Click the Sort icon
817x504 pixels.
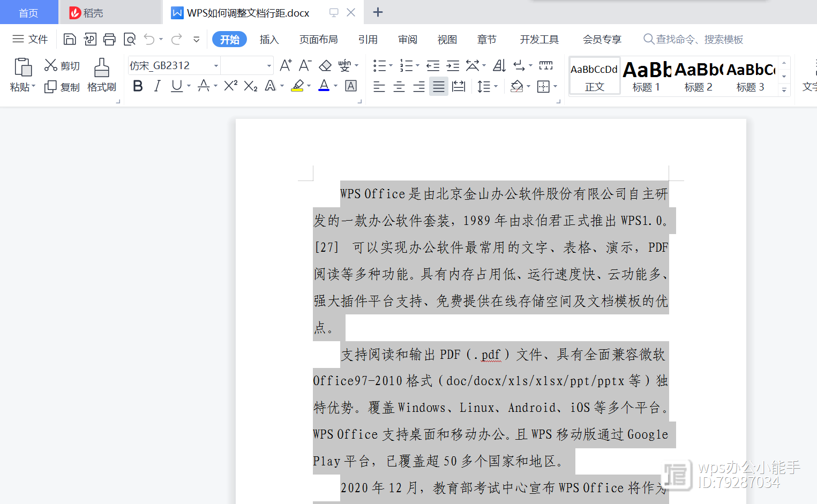point(499,65)
